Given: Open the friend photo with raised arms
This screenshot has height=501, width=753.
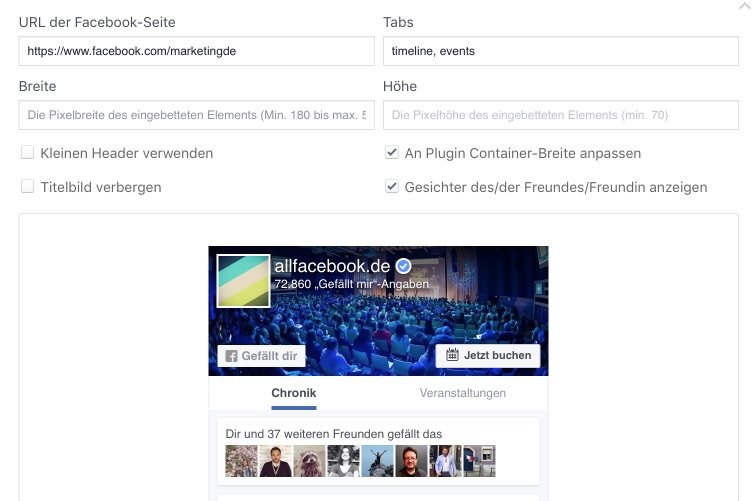Looking at the screenshot, I should click(x=377, y=461).
